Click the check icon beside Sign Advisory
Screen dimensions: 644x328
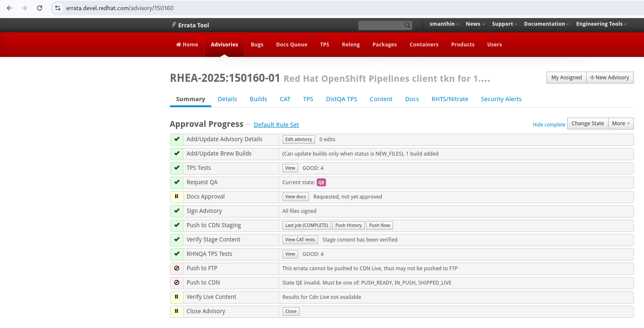[x=177, y=211]
